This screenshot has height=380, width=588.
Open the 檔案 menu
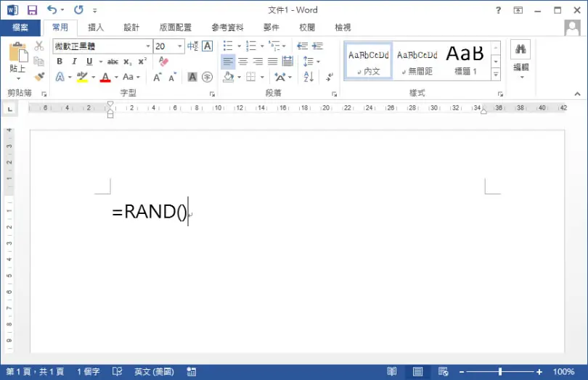click(20, 28)
